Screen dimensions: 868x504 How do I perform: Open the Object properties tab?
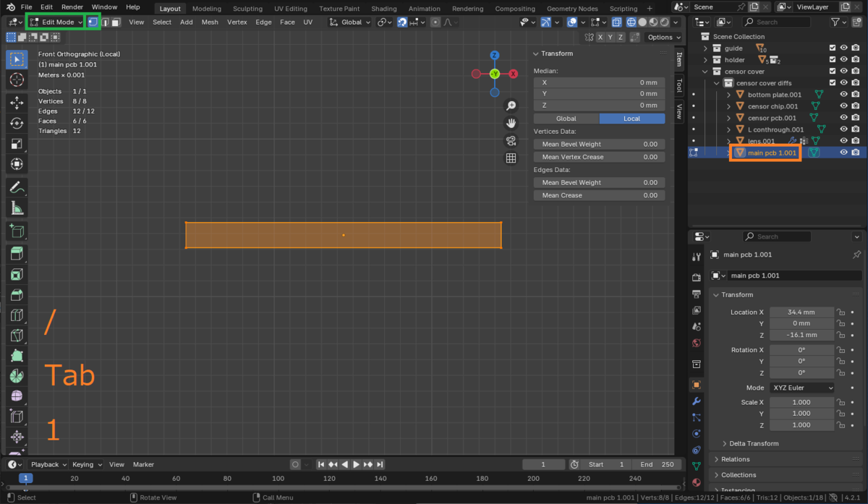tap(696, 385)
